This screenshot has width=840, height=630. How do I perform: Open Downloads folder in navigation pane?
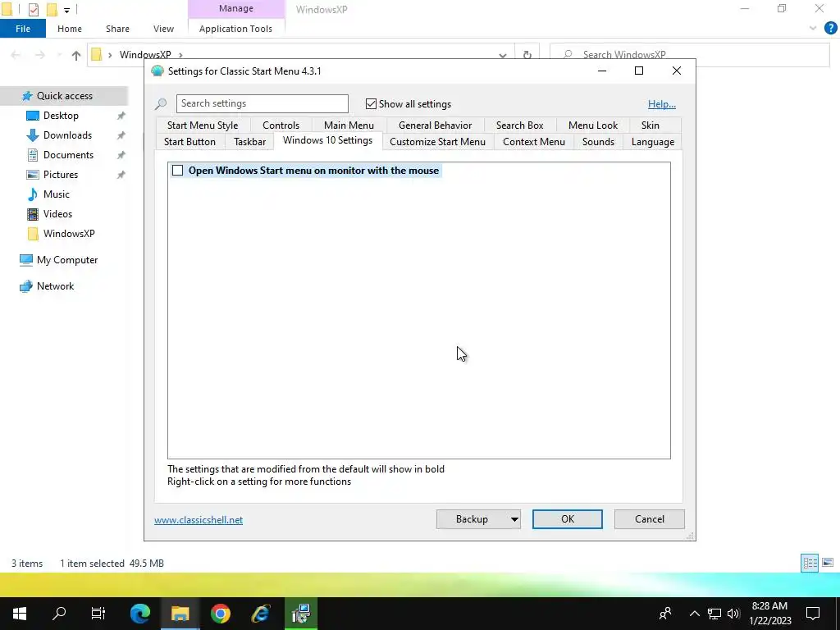67,135
